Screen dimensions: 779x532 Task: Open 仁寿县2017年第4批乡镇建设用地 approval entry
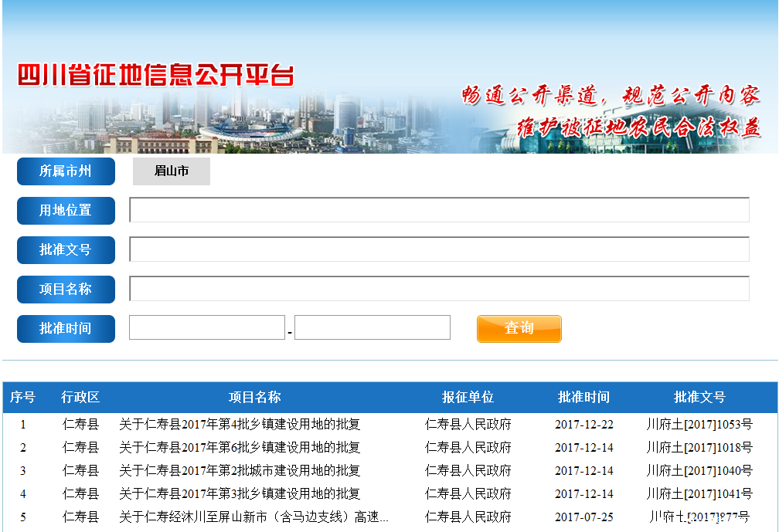pos(240,424)
